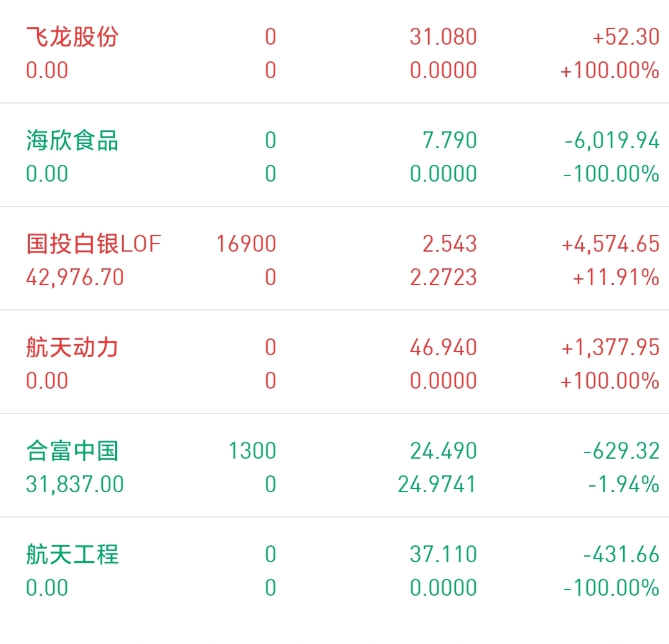Open the 航天工程 stock holding
Screen dimensions: 669x644
(334, 570)
